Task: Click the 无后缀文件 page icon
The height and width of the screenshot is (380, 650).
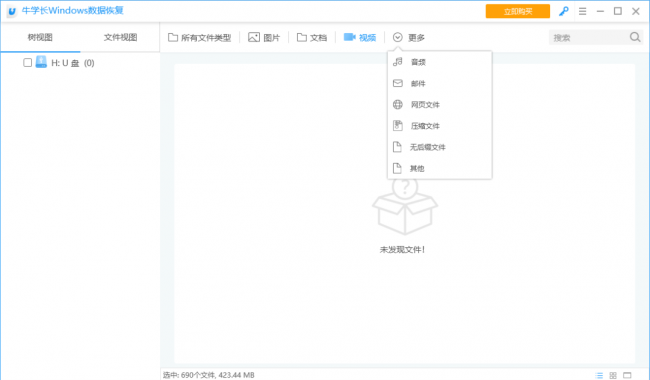Action: point(397,147)
